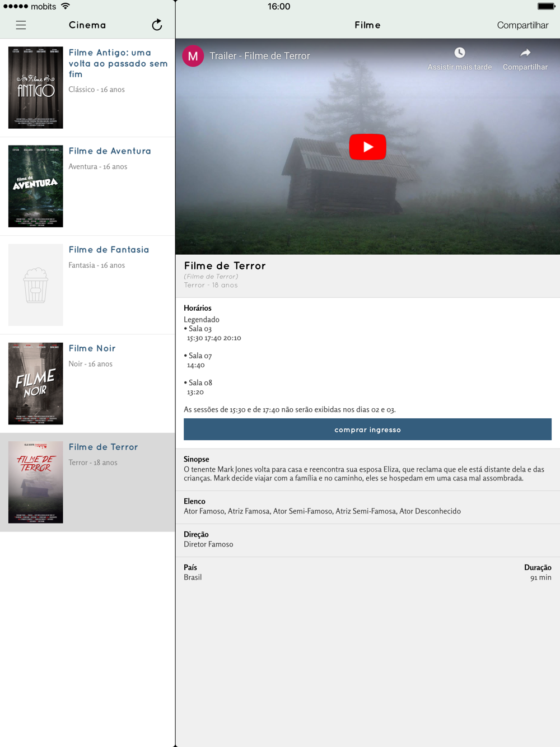Tap the refresh icon in Cinema header
This screenshot has width=560, height=747.
click(x=157, y=25)
